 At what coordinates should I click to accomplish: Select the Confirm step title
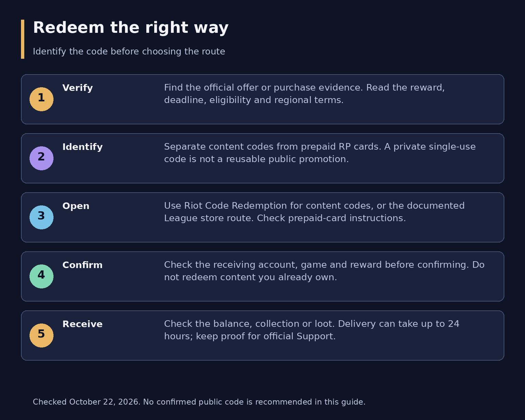[82, 265]
